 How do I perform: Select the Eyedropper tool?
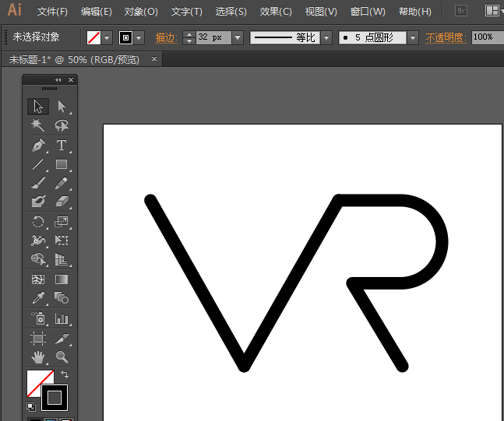(x=38, y=298)
